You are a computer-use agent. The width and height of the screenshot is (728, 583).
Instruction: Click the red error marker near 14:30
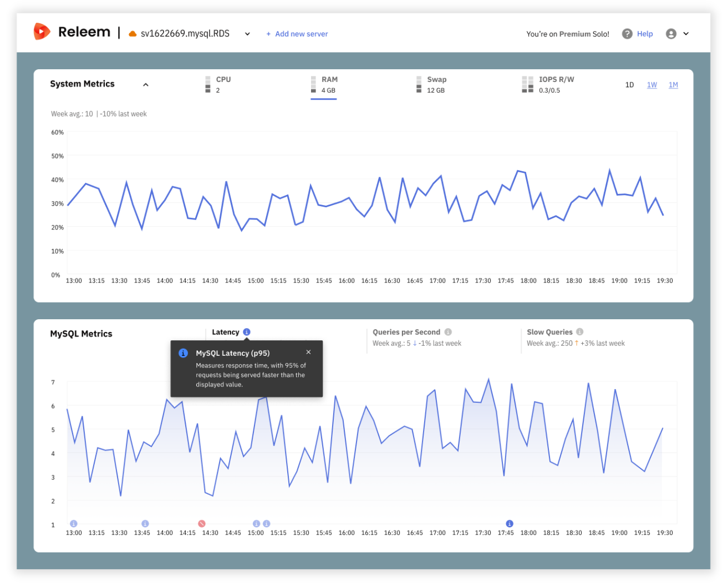point(201,523)
